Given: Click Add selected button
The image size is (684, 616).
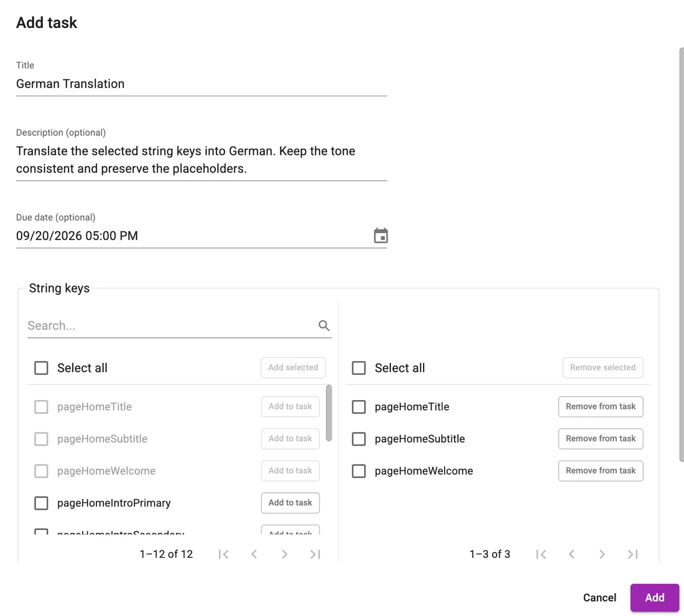Looking at the screenshot, I should [x=293, y=368].
